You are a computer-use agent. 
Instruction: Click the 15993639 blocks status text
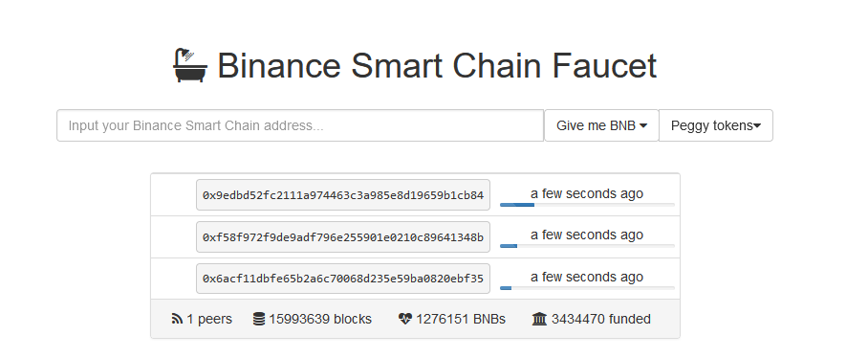point(320,319)
